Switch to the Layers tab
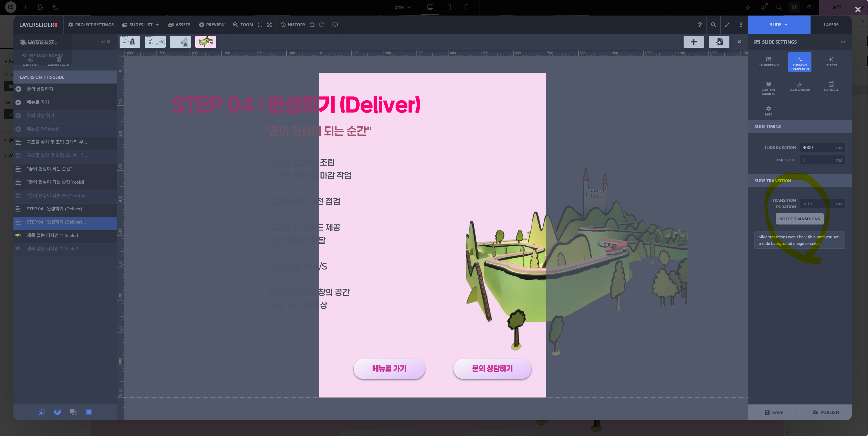The height and width of the screenshot is (436, 868). 831,25
